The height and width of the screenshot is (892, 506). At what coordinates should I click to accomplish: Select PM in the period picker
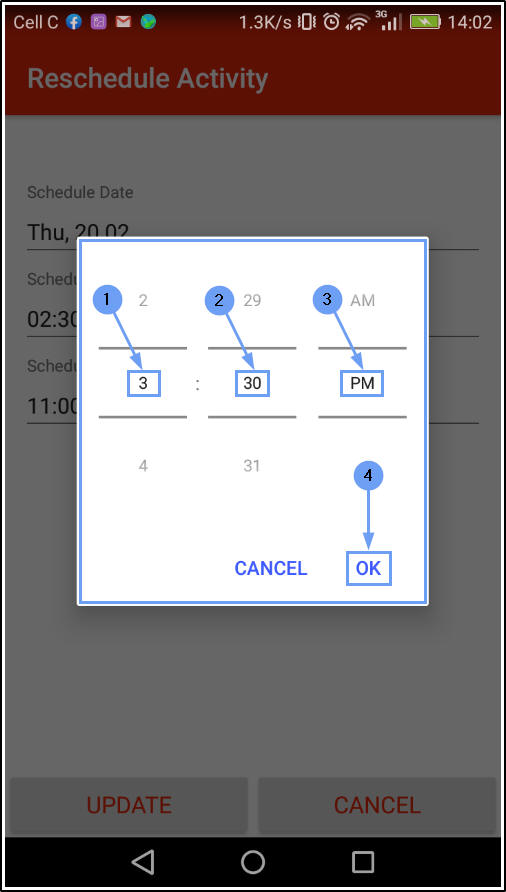(363, 383)
